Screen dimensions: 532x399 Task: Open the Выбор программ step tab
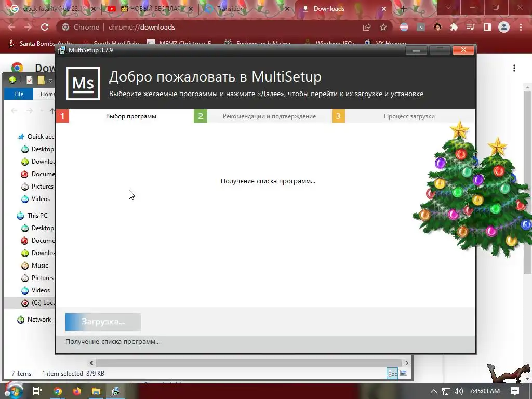(x=131, y=116)
